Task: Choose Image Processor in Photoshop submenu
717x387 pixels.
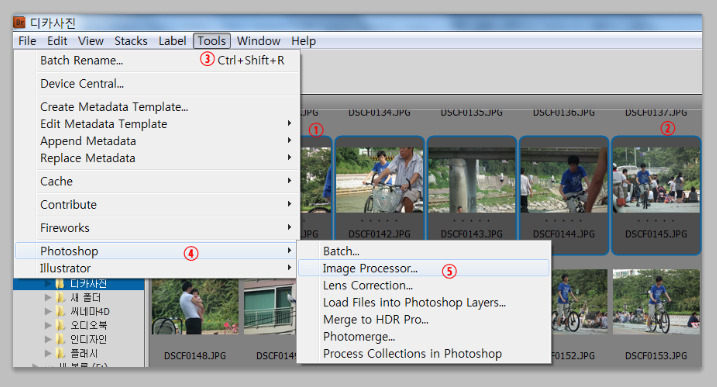Action: click(424, 268)
